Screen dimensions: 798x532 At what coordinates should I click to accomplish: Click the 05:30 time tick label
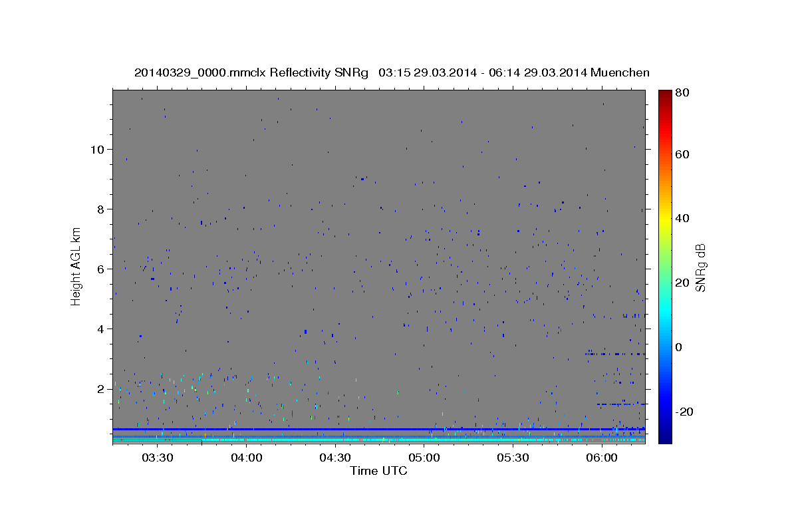click(x=513, y=458)
